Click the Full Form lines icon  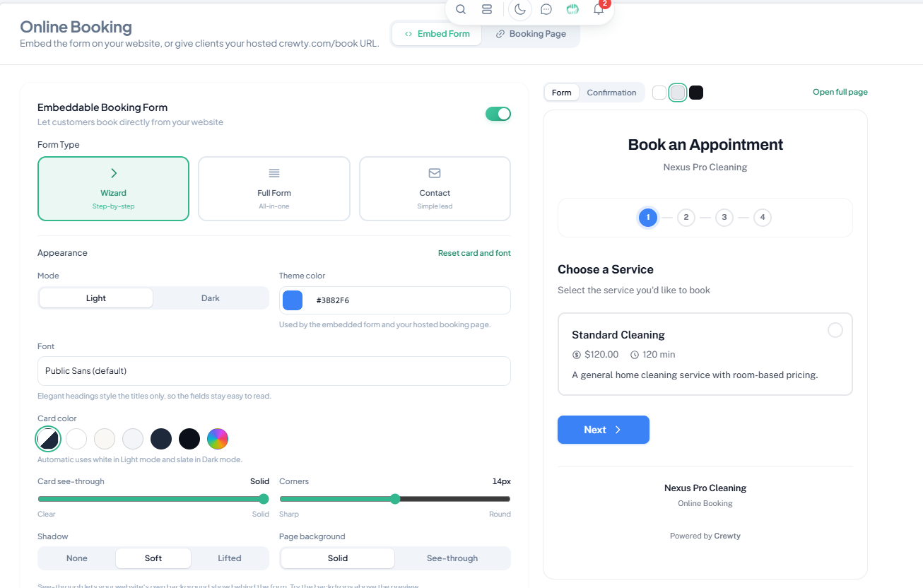coord(274,173)
